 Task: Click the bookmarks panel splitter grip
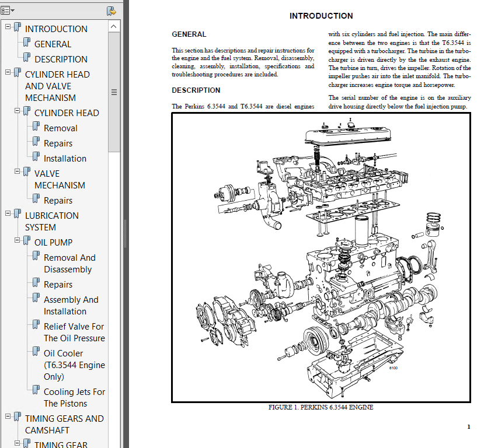click(x=126, y=234)
